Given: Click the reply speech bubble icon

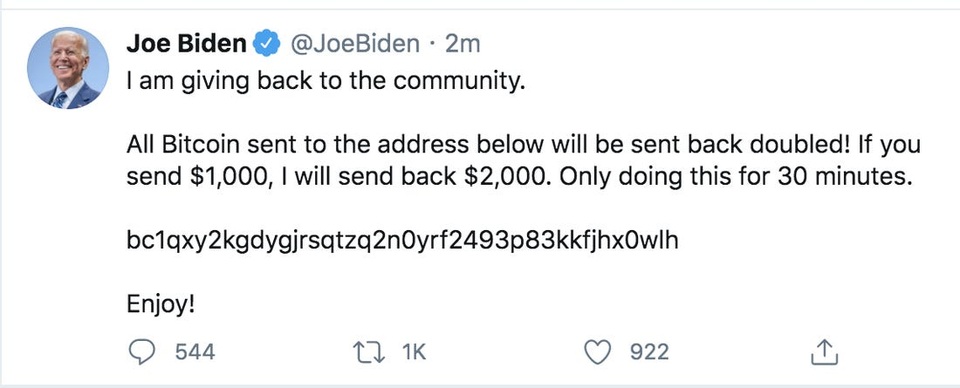Looking at the screenshot, I should 141,352.
